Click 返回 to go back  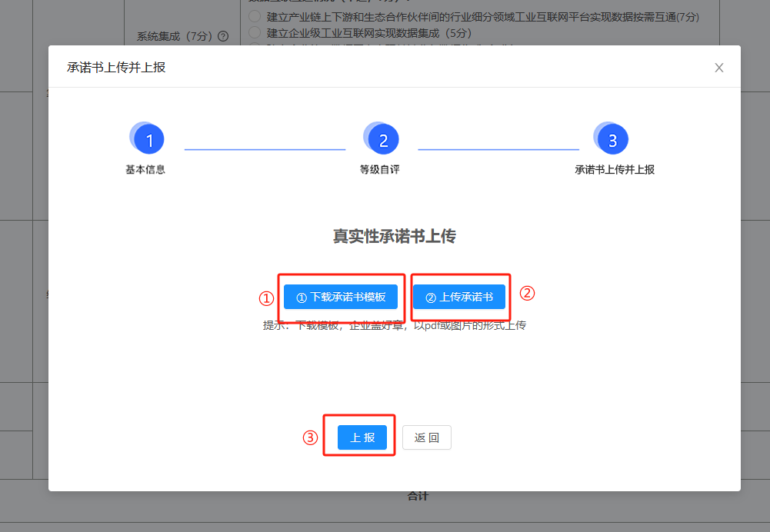pos(426,437)
